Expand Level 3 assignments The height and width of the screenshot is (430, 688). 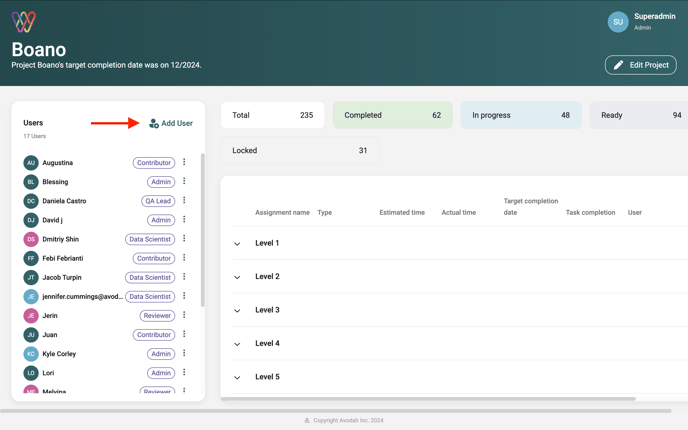tap(237, 311)
